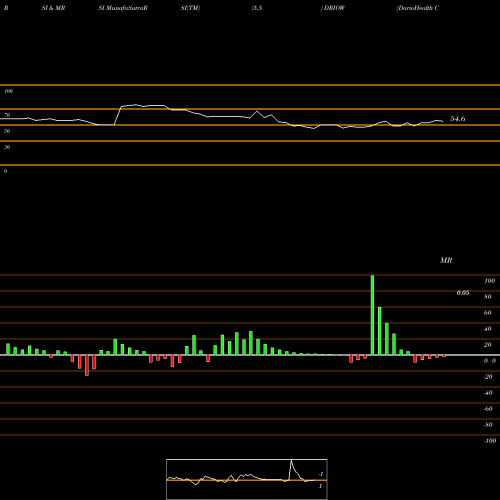Click the MR axis label 60
Image resolution: width=500 pixels, height=500 pixels.
pos(488,313)
